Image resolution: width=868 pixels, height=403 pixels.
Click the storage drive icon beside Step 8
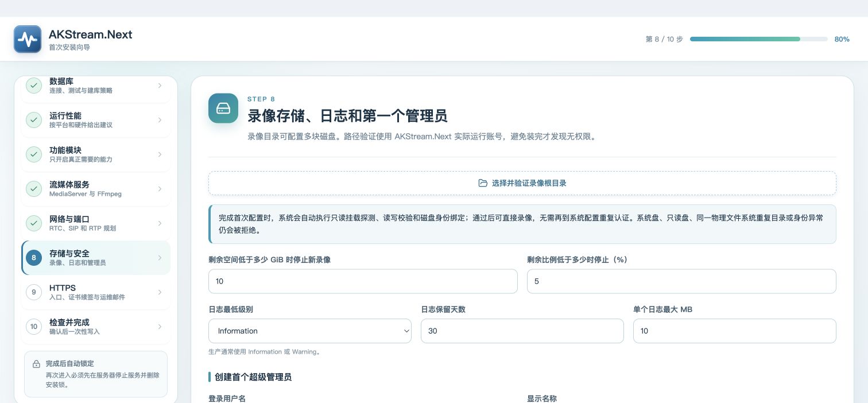223,108
